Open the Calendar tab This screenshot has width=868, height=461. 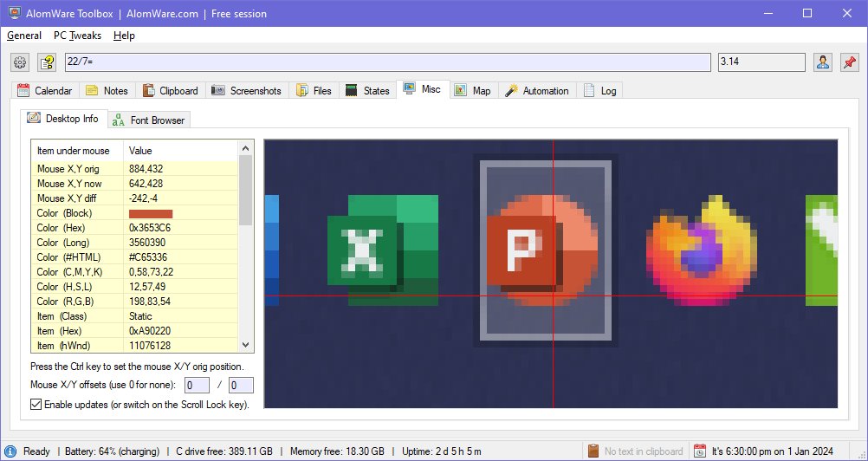(45, 91)
